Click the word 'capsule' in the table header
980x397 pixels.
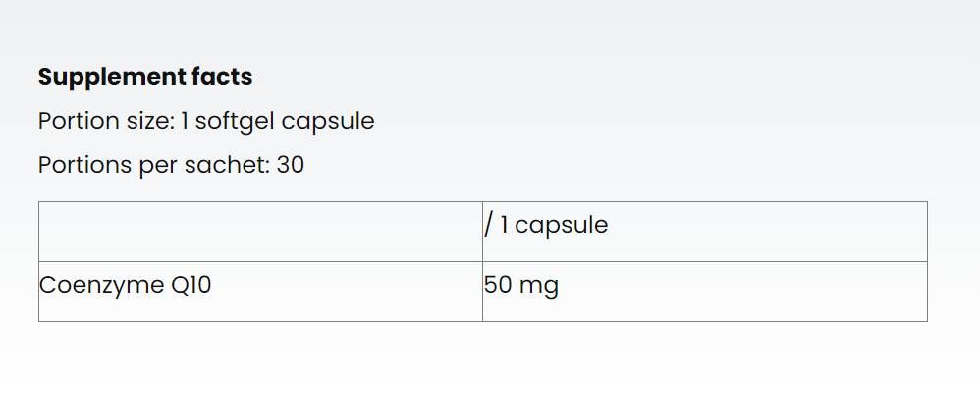click(562, 226)
